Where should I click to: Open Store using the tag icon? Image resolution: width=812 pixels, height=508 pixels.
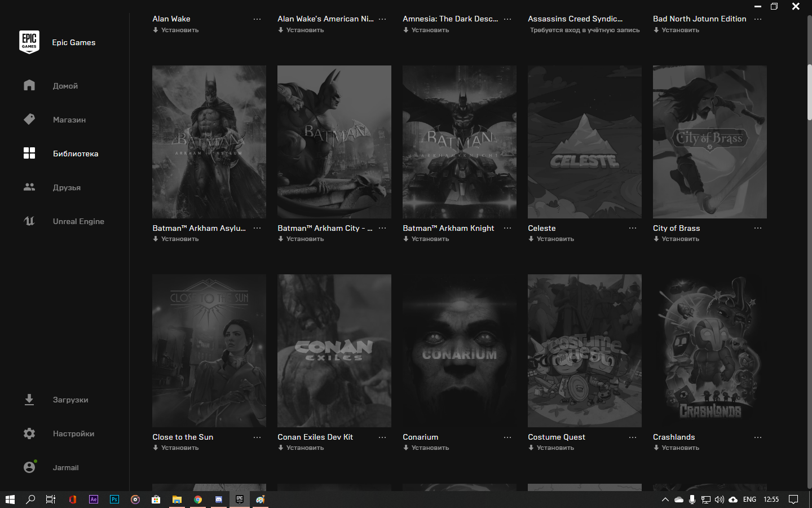point(29,119)
